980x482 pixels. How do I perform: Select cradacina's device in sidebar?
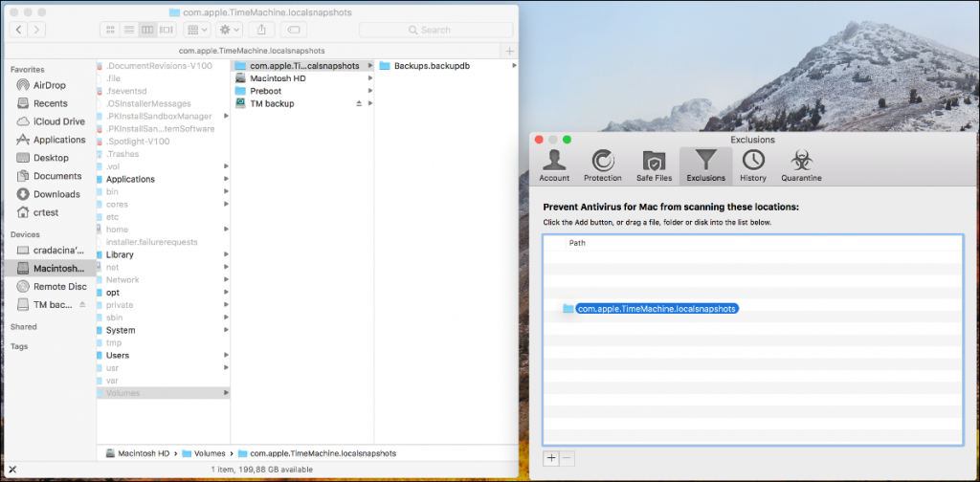50,250
